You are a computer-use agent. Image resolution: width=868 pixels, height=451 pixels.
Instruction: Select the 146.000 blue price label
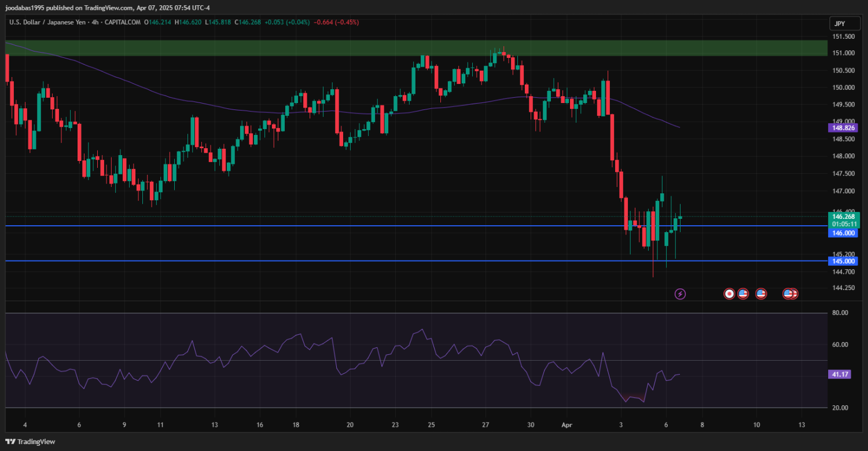point(844,233)
